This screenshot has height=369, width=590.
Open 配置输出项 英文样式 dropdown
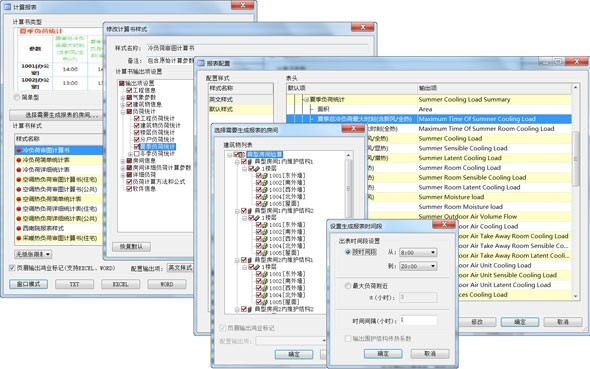(180, 268)
